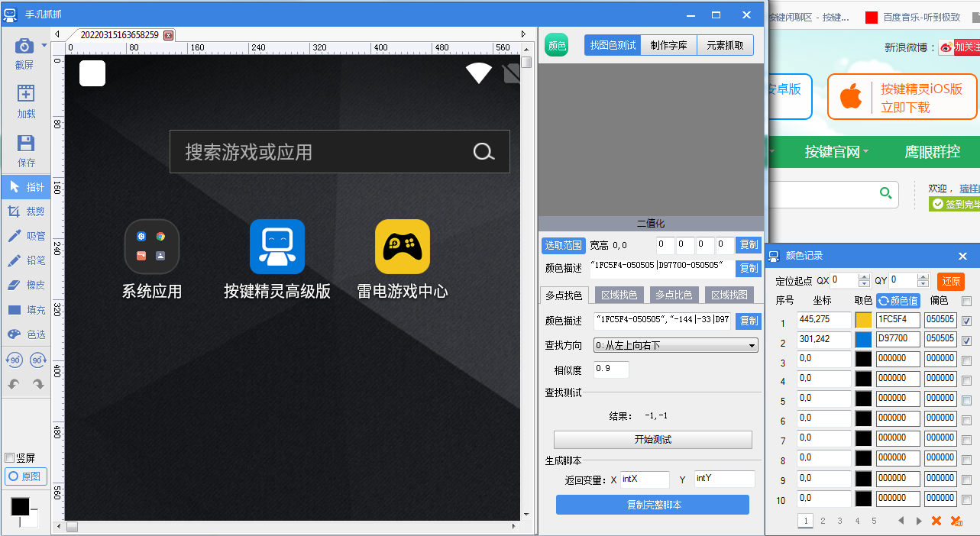980x536 pixels.
Task: Open the 多点找色 tab
Action: point(564,295)
